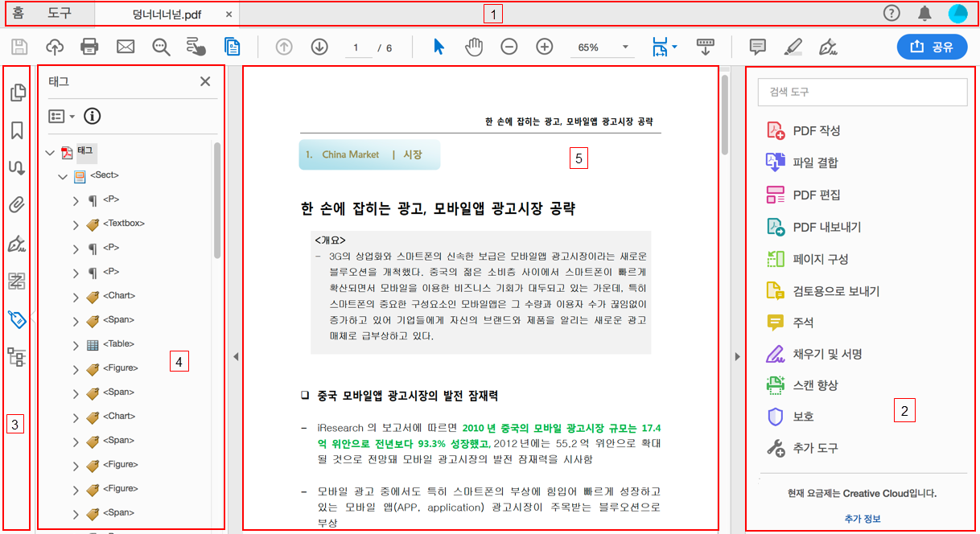Click the Attachments panel icon
The image size is (980, 534).
point(16,205)
